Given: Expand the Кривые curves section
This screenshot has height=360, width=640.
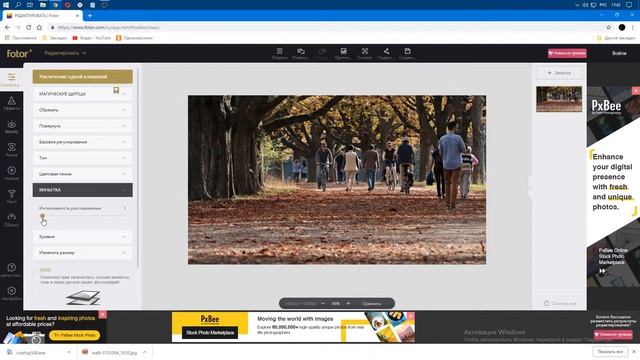Looking at the screenshot, I should pos(82,236).
